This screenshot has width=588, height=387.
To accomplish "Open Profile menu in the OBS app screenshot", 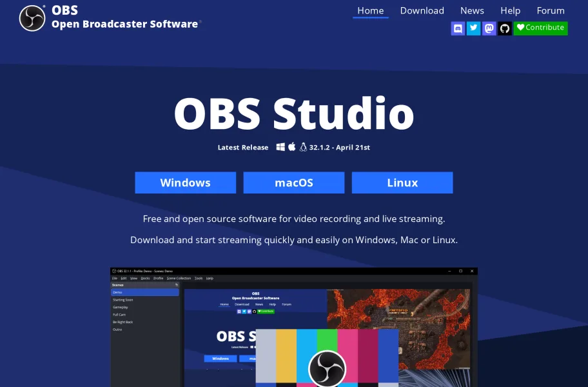I will (x=158, y=278).
